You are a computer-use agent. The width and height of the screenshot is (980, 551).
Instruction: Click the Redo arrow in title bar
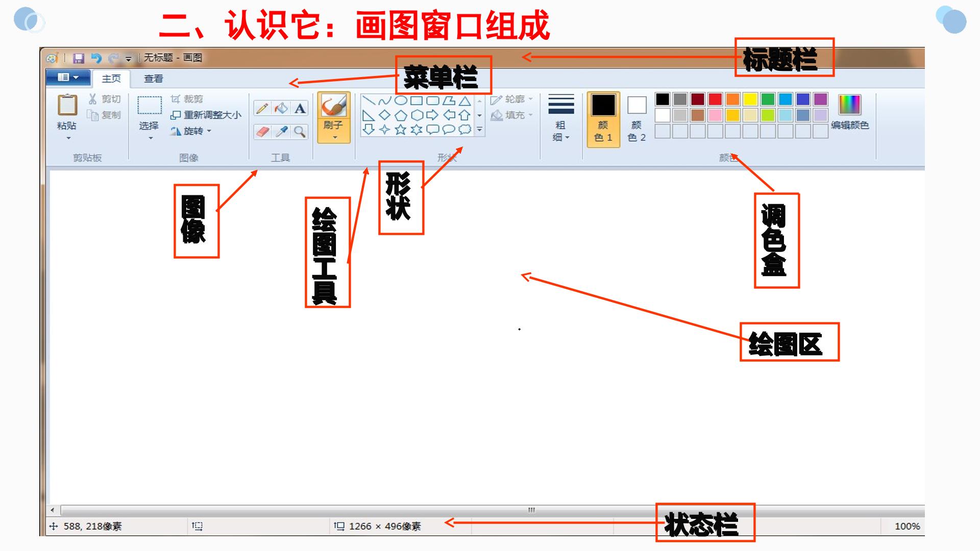click(x=113, y=58)
